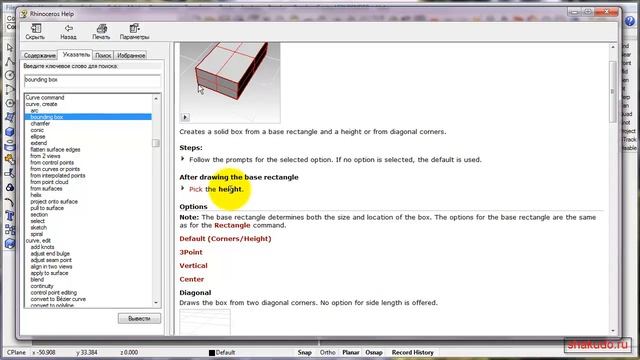Select the arc tool in Rhino sidebar

(10, 89)
